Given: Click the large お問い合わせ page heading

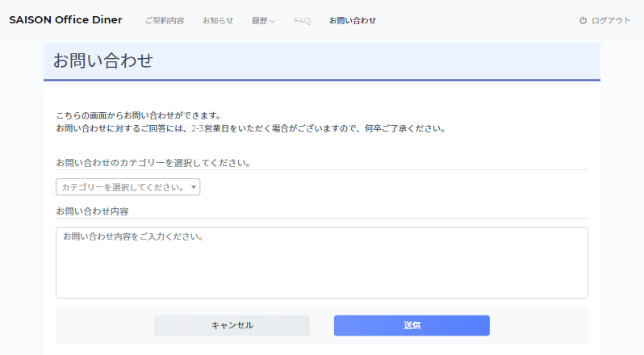Looking at the screenshot, I should pyautogui.click(x=103, y=61).
